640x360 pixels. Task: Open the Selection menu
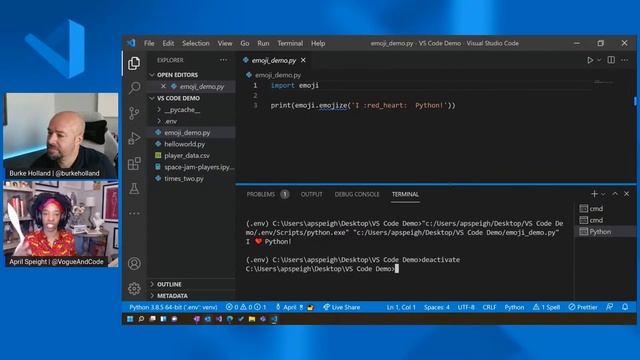pos(196,43)
